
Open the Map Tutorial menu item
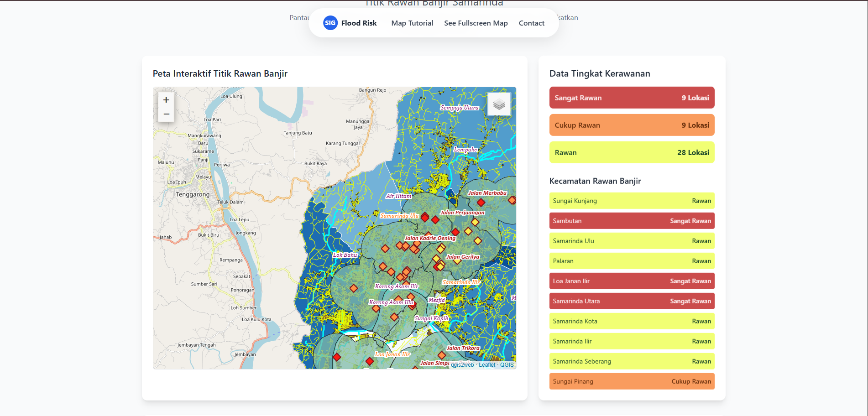[x=412, y=23]
